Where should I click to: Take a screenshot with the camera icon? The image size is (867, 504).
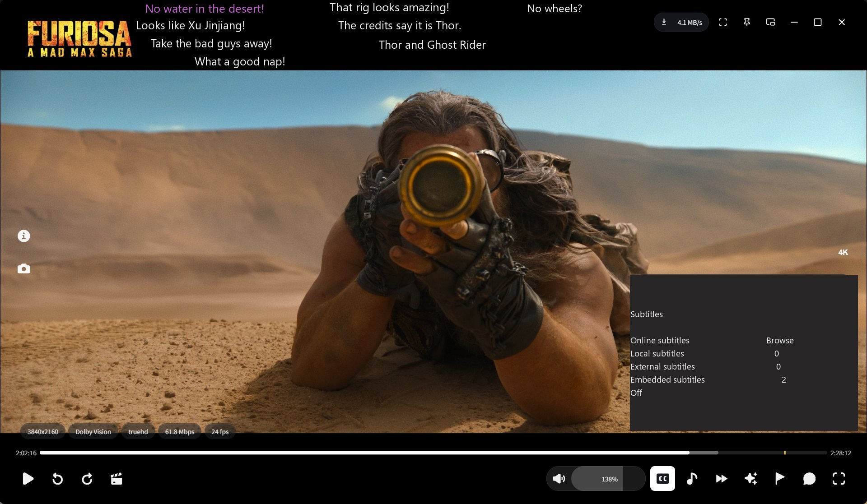(23, 269)
